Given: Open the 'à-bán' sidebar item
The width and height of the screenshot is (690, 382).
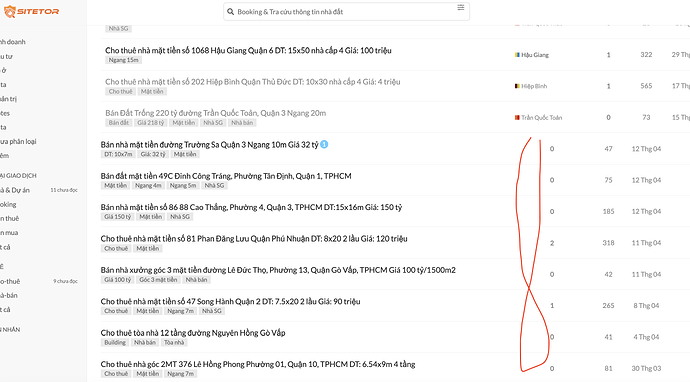Looking at the screenshot, I should 9,295.
